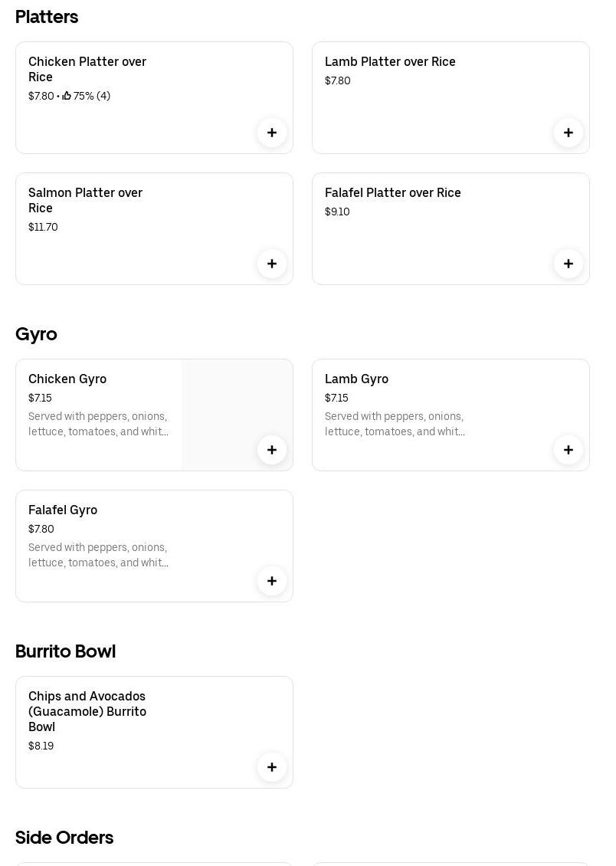This screenshot has height=866, width=616.
Task: Open Lamb Platter over Rice item title
Action: click(390, 62)
